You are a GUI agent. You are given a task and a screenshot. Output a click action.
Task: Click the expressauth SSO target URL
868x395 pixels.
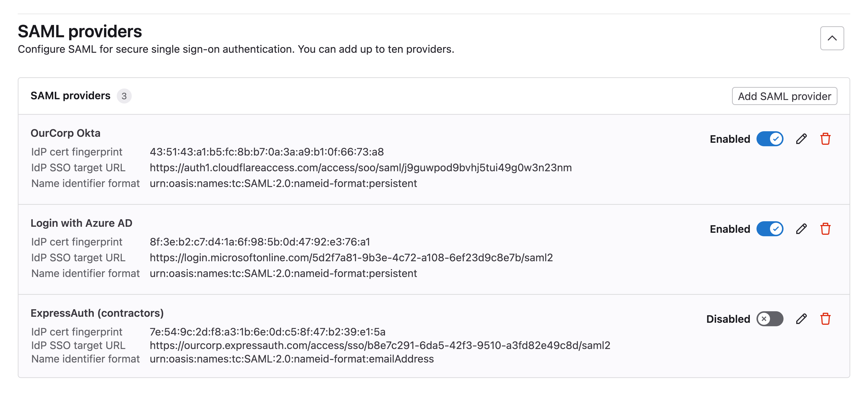coord(380,345)
